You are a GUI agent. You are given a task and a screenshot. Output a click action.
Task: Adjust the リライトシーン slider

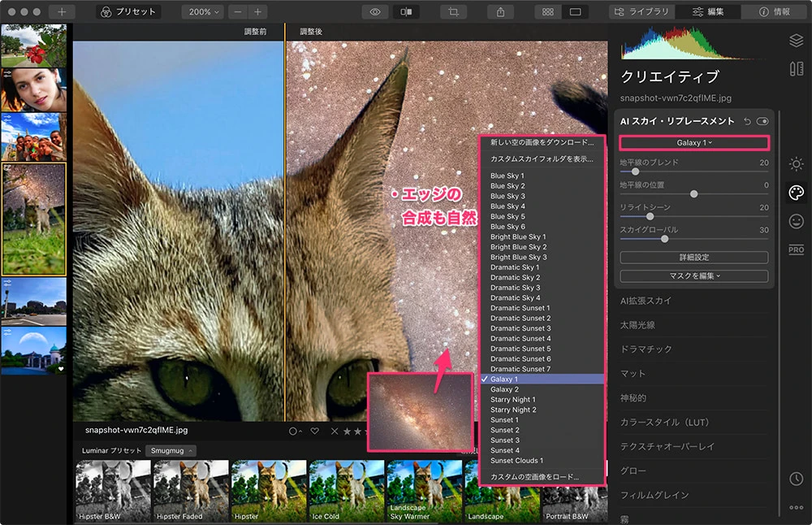pos(650,216)
